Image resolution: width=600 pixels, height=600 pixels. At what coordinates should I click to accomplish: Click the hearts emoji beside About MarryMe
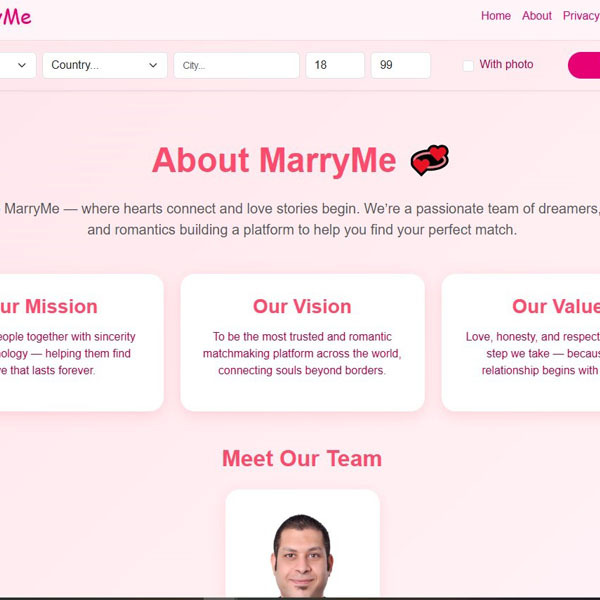pos(430,160)
